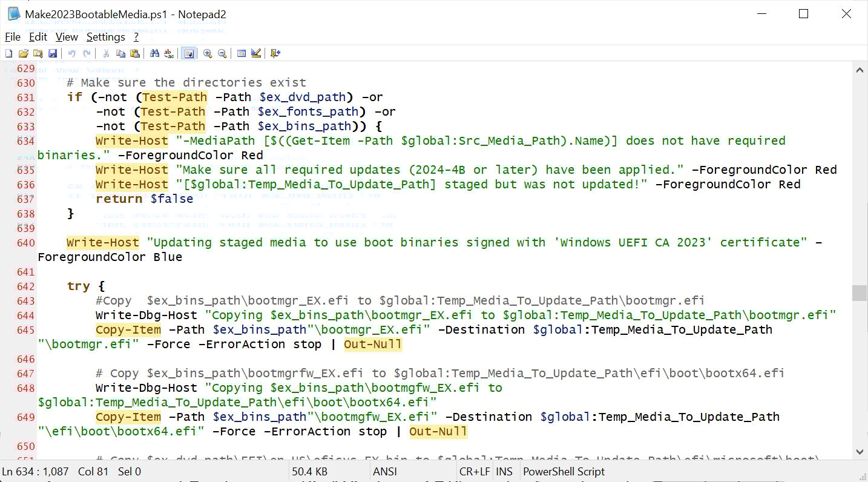This screenshot has width=868, height=482.
Task: Open the ? help menu
Action: [x=136, y=37]
